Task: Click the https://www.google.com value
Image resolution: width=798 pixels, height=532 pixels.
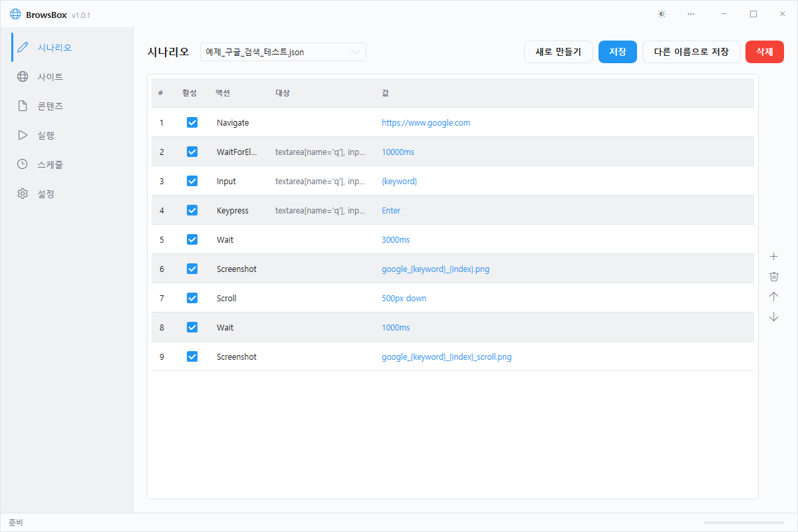Action: tap(426, 122)
